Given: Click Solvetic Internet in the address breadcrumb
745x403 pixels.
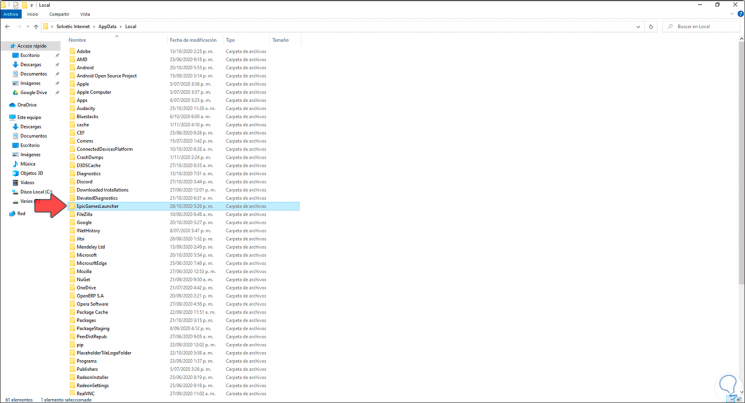Looking at the screenshot, I should (73, 27).
